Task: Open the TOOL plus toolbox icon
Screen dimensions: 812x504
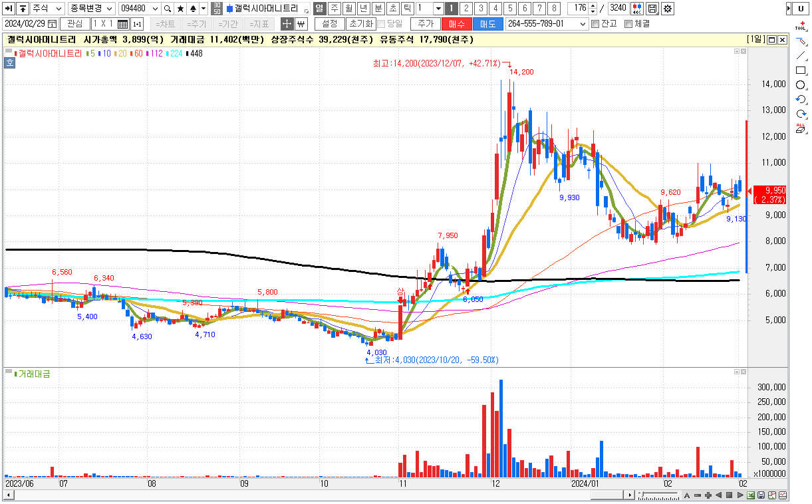Action: 801,26
